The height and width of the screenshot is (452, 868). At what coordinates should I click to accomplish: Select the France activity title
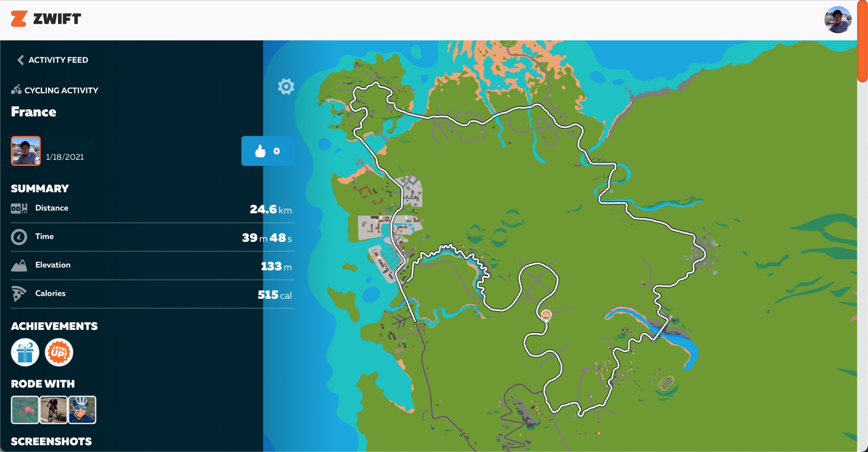click(33, 112)
